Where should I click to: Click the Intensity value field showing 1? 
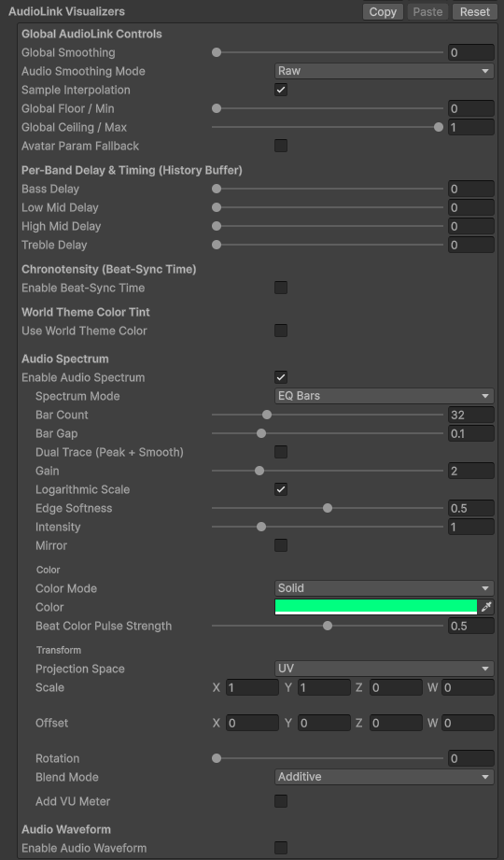point(471,527)
